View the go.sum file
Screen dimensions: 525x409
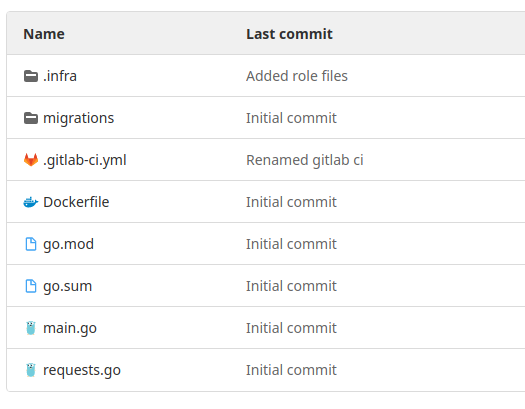(68, 286)
